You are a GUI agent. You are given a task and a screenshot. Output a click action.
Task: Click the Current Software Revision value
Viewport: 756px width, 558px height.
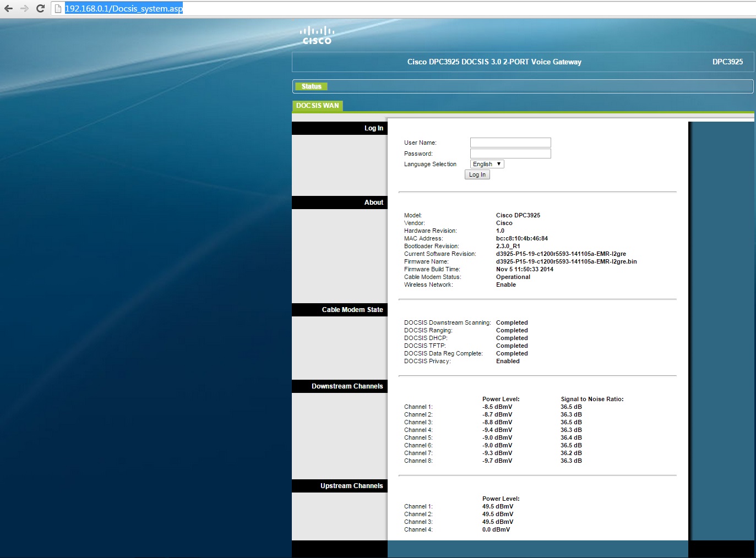tap(561, 254)
